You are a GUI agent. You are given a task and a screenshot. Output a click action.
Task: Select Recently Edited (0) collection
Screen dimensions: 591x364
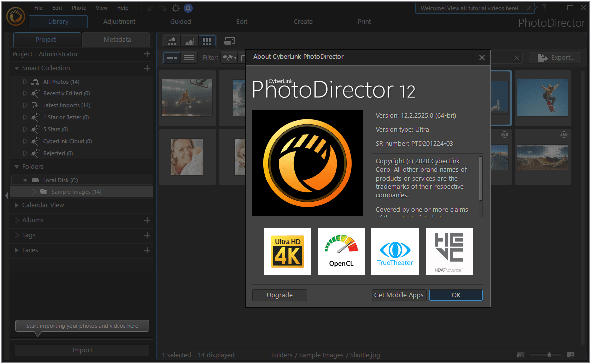(66, 93)
